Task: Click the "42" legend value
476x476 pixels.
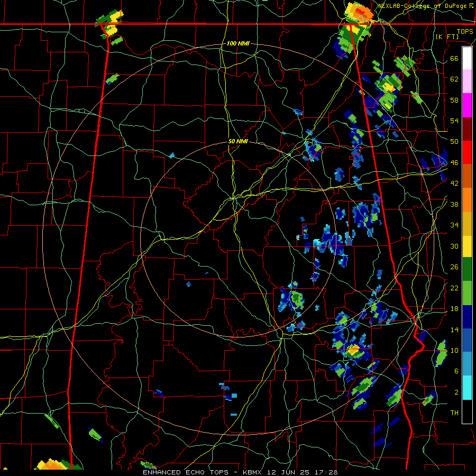Action: click(454, 184)
